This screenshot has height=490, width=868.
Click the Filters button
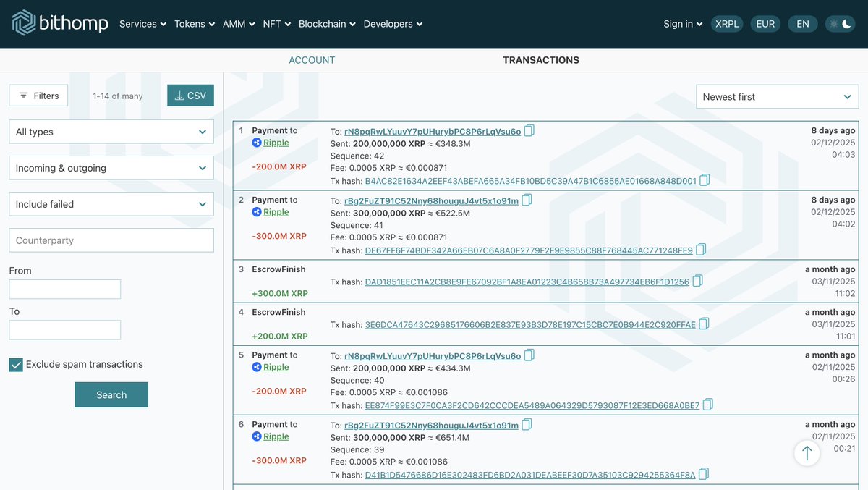(38, 96)
